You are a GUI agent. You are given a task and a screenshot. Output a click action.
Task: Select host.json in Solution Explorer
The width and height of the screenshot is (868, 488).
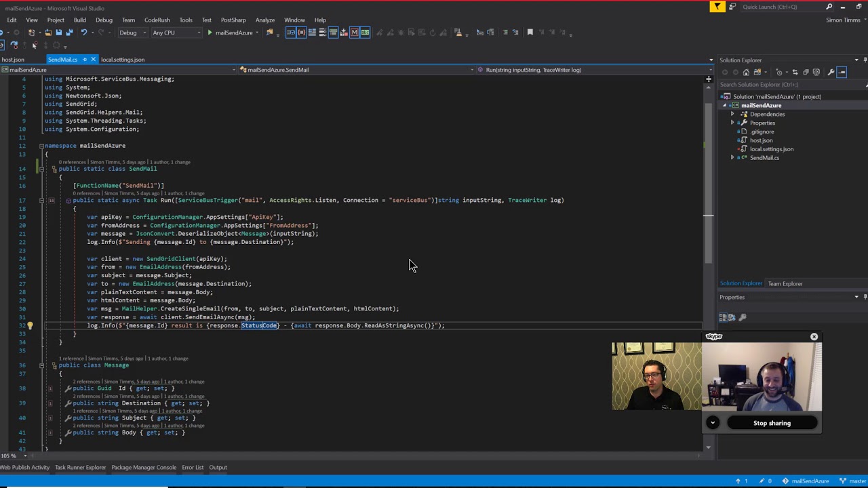tap(761, 140)
